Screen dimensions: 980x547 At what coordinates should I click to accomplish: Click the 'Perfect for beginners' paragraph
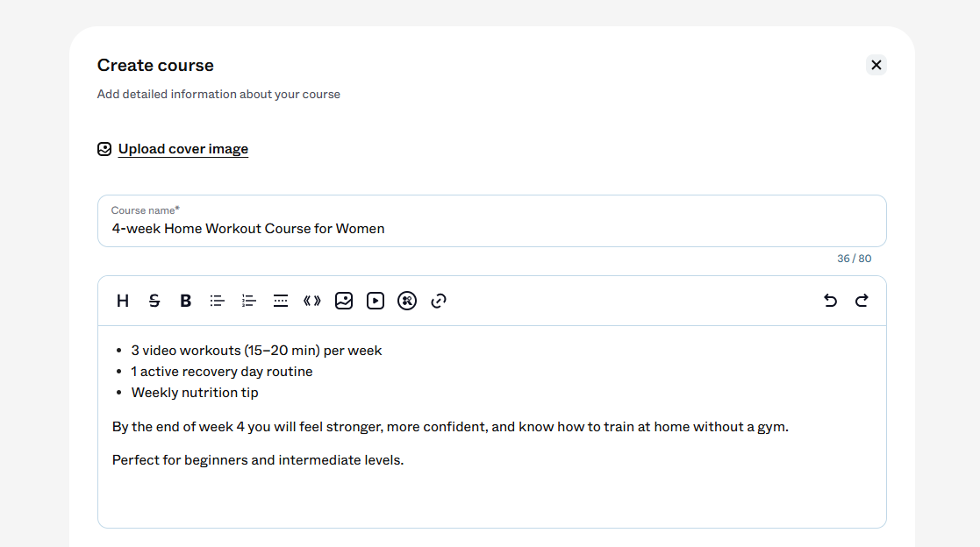click(257, 460)
